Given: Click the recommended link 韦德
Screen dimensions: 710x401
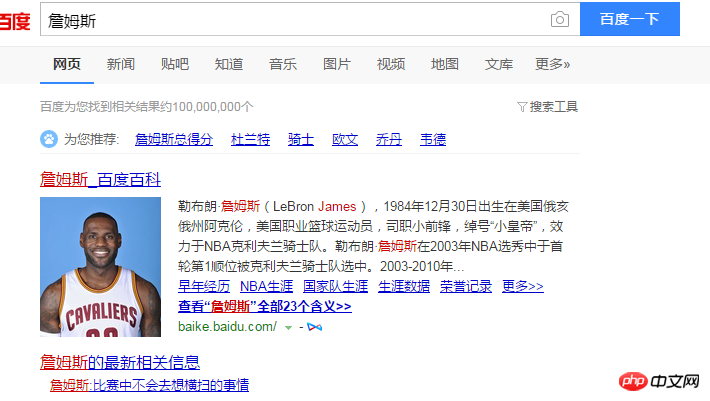Looking at the screenshot, I should pos(433,139).
